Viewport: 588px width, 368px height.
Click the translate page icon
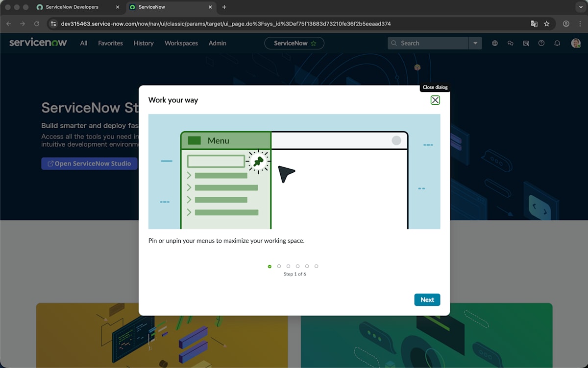(x=534, y=23)
